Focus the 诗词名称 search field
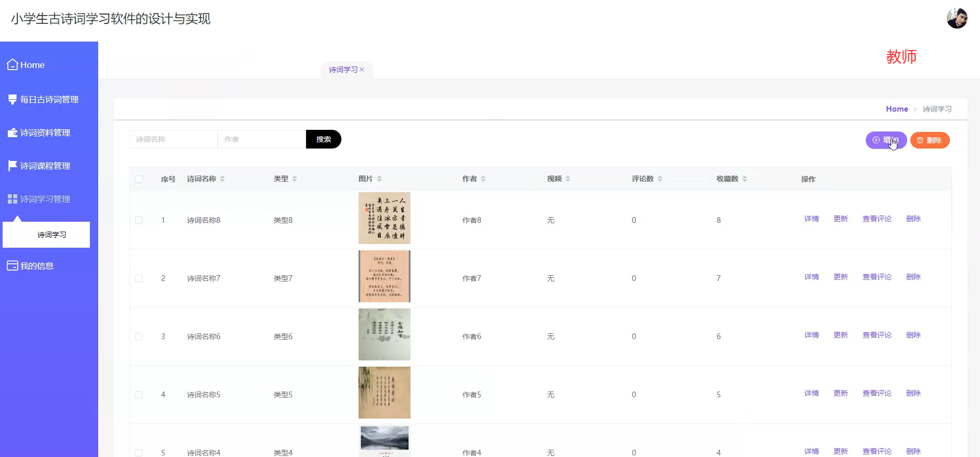This screenshot has height=457, width=980. 174,139
